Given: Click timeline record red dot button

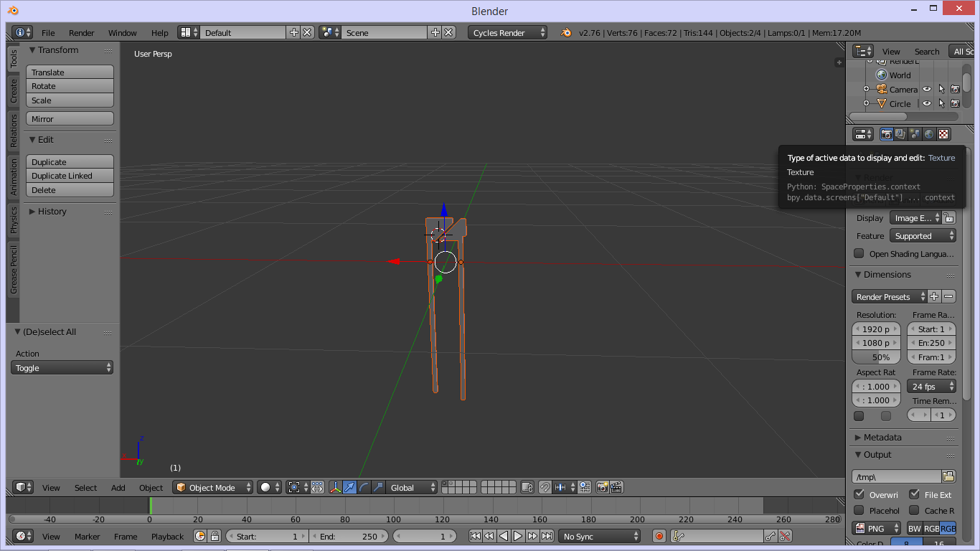Looking at the screenshot, I should (x=659, y=536).
